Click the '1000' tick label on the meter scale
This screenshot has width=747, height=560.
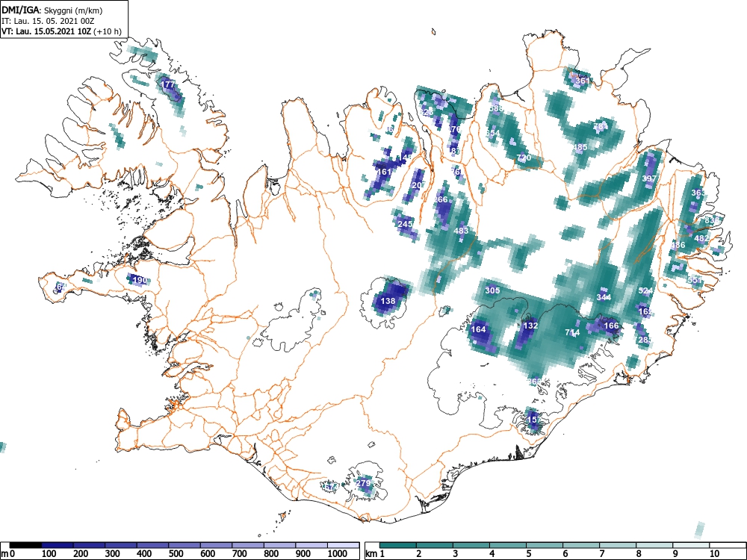click(338, 554)
